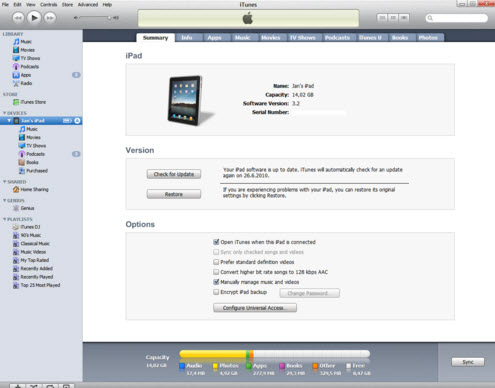Image resolution: width=495 pixels, height=388 pixels.
Task: Click the iTunes search field
Action: [x=457, y=18]
